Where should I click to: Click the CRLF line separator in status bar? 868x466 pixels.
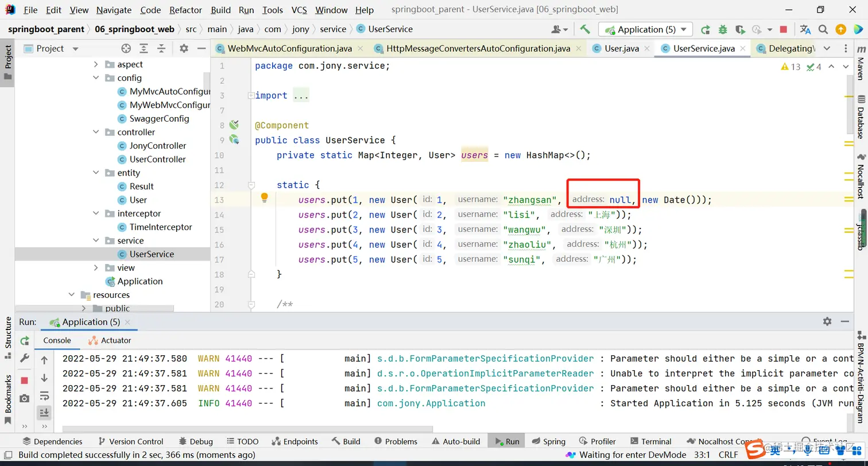pyautogui.click(x=728, y=455)
